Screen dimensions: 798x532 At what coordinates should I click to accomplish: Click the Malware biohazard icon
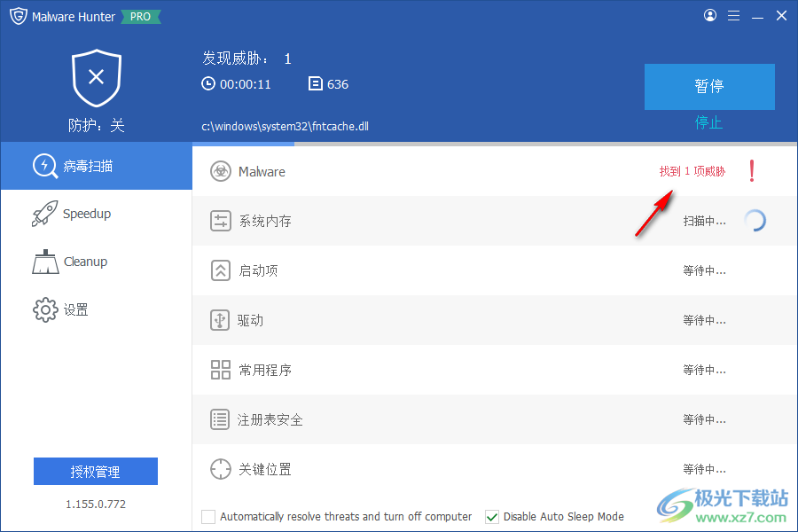[221, 171]
